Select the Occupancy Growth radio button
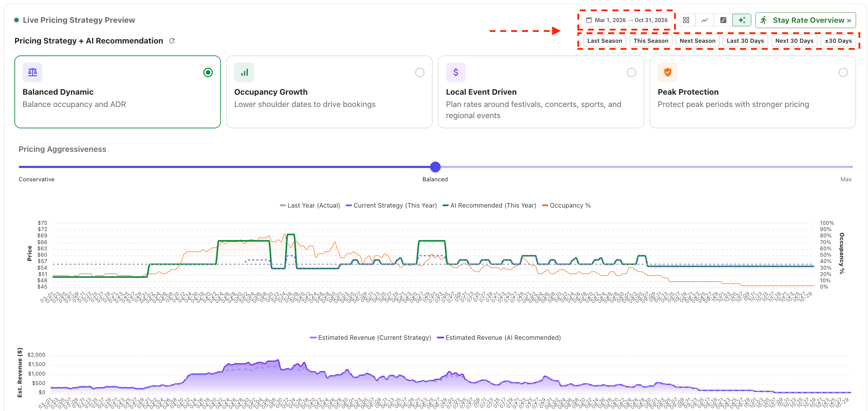The height and width of the screenshot is (411, 868). coord(420,72)
